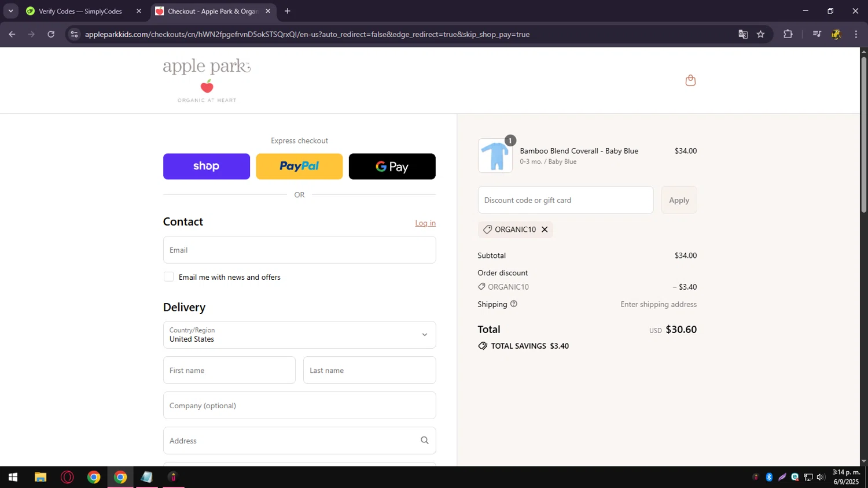868x488 pixels.
Task: Focus the Last name field
Action: click(369, 370)
